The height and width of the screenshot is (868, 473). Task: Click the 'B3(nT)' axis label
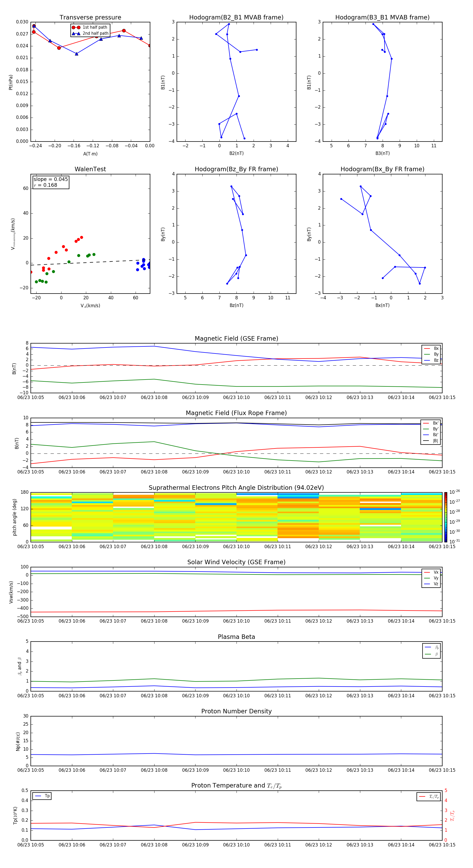pos(382,154)
